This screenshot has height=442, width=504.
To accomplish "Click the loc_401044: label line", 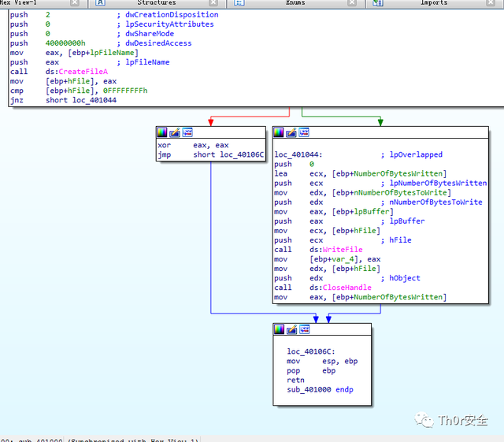I will [x=298, y=154].
